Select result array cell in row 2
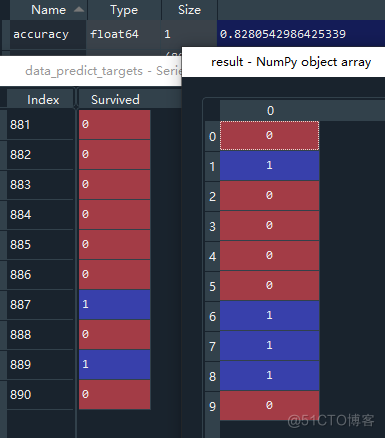385x438 pixels. coord(269,196)
